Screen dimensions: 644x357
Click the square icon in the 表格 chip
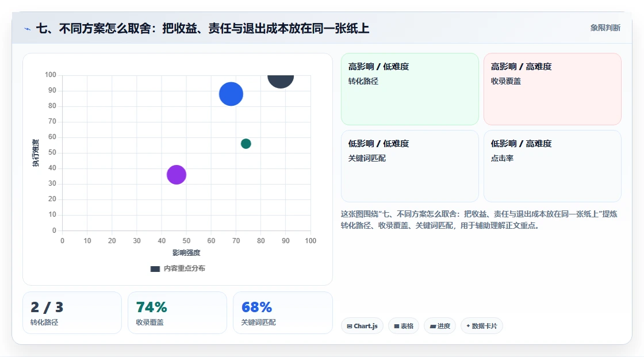click(397, 326)
